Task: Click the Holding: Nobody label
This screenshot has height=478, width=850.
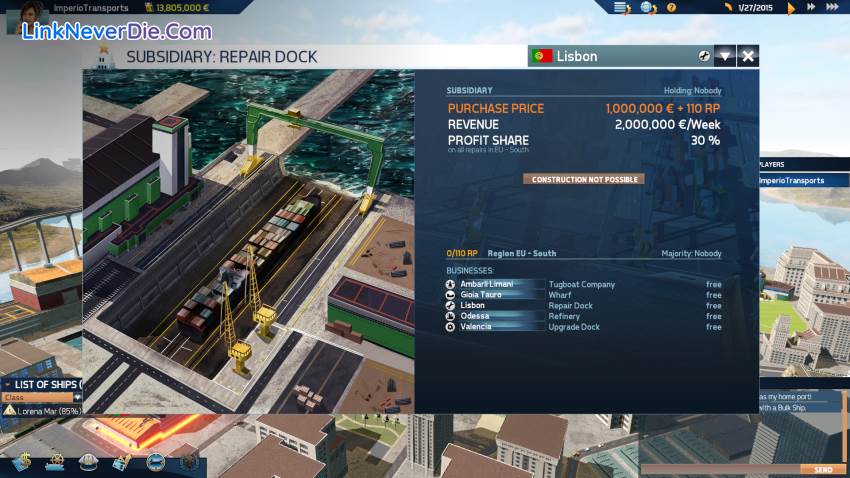Action: [x=692, y=91]
